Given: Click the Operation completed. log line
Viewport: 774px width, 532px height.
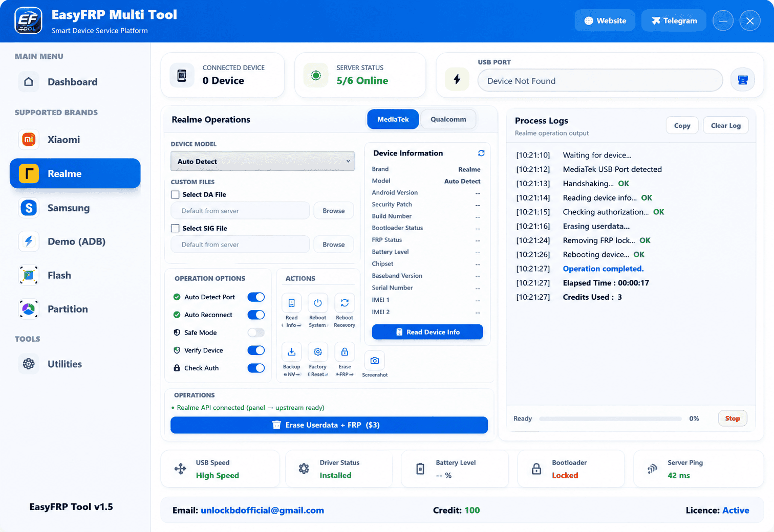Looking at the screenshot, I should pyautogui.click(x=603, y=269).
